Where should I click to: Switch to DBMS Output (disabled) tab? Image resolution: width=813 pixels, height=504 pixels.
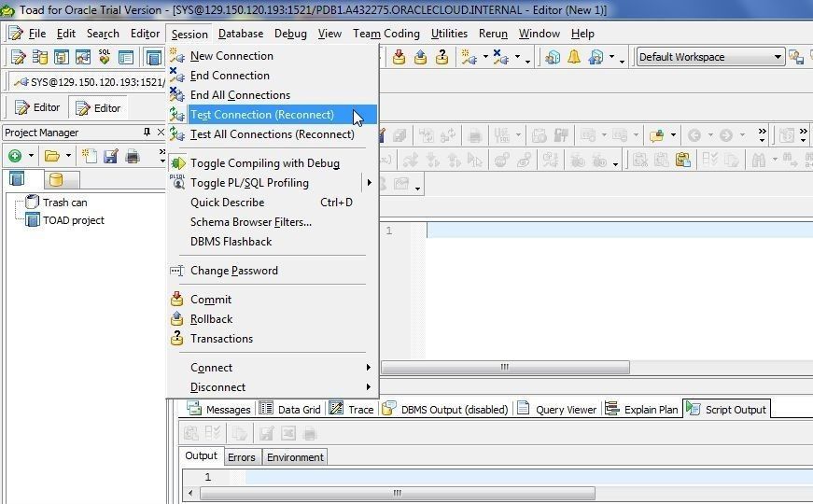[445, 409]
